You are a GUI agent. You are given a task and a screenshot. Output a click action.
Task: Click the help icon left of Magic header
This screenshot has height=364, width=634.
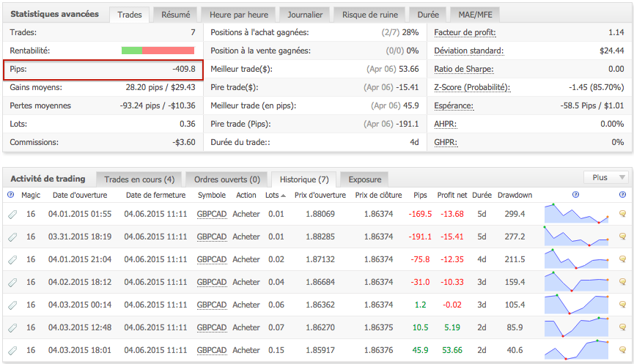click(10, 195)
